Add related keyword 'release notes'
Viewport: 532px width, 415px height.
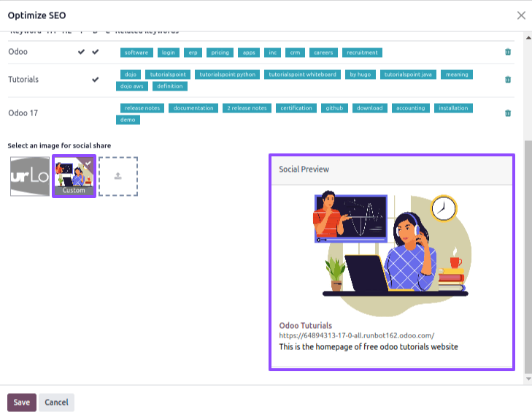coord(142,108)
